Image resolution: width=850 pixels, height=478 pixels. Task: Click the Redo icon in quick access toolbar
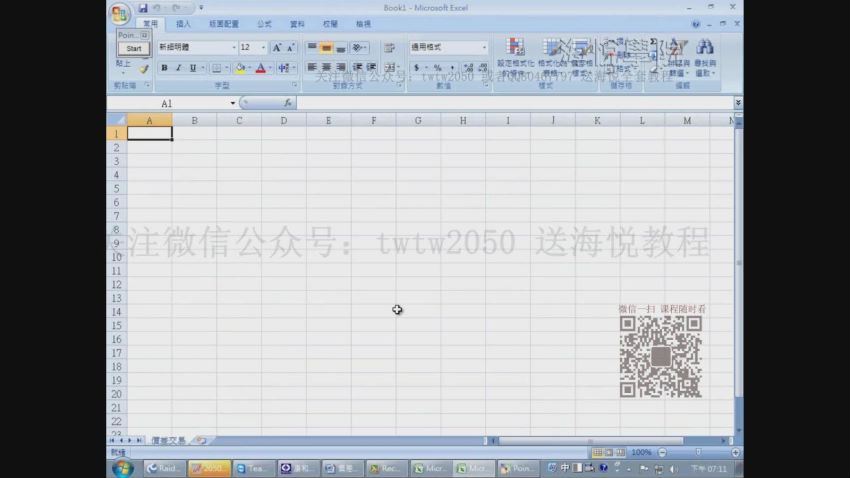point(176,8)
